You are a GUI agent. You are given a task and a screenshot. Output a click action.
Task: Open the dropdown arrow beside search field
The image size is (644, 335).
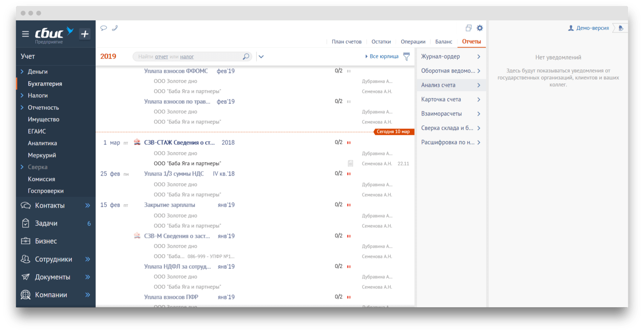click(261, 57)
